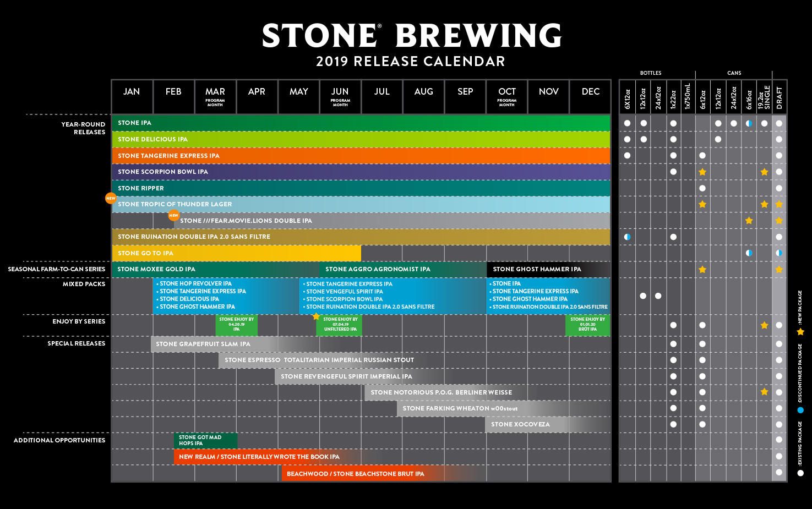The image size is (812, 509).
Task: Click the Stone Enjoy By 04.20.19 IPA box
Action: pyautogui.click(x=237, y=325)
